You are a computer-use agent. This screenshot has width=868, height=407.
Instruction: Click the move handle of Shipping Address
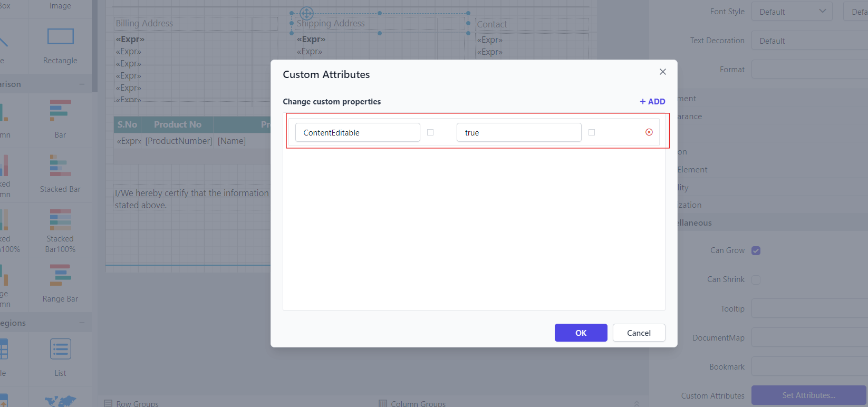pyautogui.click(x=306, y=13)
